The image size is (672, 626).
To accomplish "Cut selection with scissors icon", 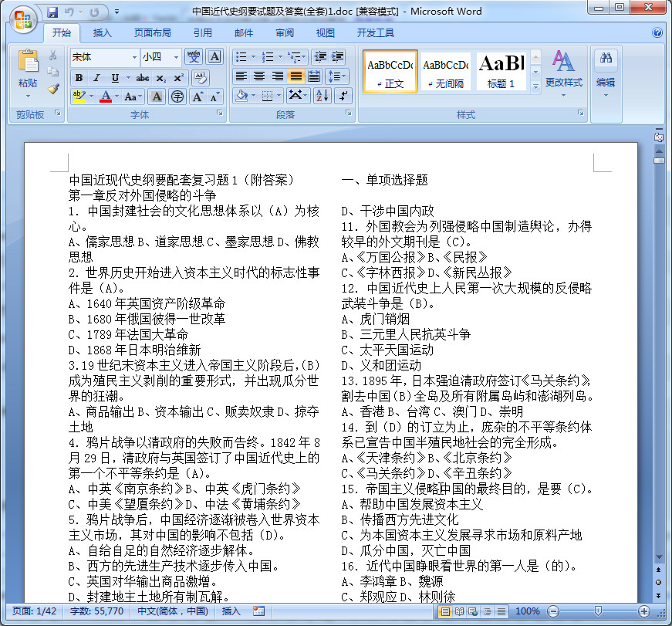I will tap(52, 55).
